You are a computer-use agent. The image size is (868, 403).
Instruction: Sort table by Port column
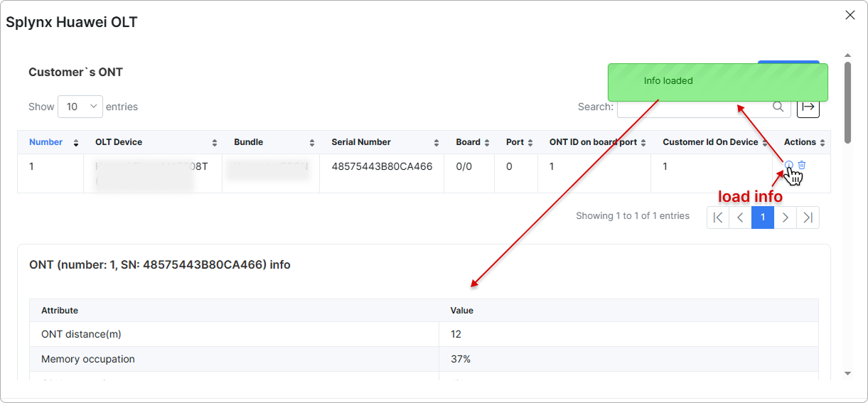516,142
